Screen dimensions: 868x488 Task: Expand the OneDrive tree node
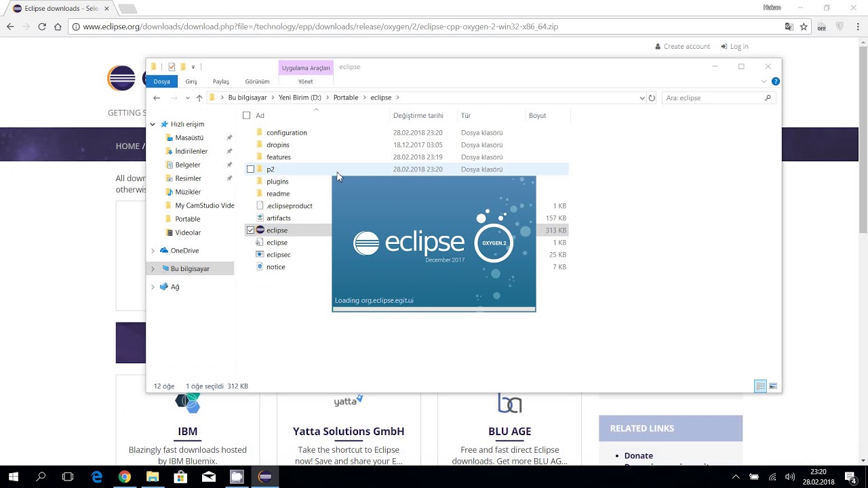[x=153, y=251]
